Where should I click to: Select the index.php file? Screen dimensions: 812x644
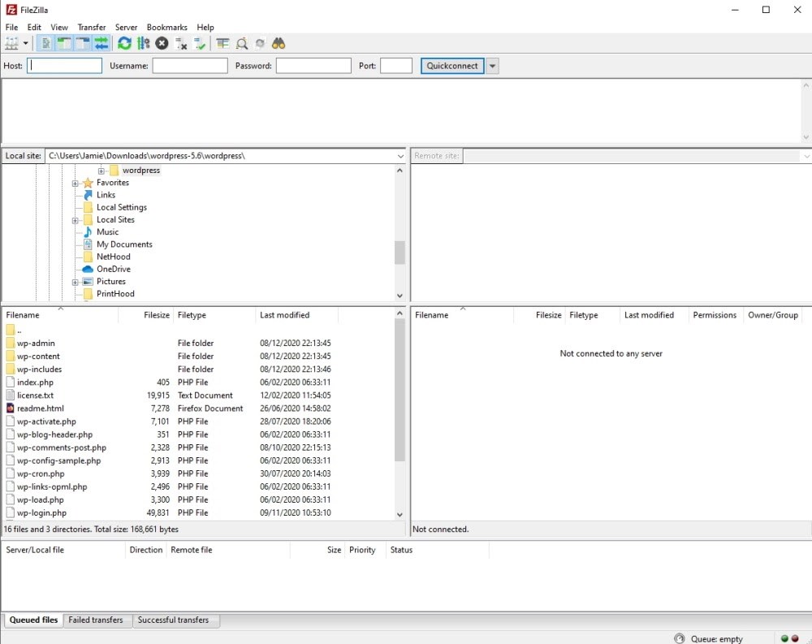[x=35, y=383]
